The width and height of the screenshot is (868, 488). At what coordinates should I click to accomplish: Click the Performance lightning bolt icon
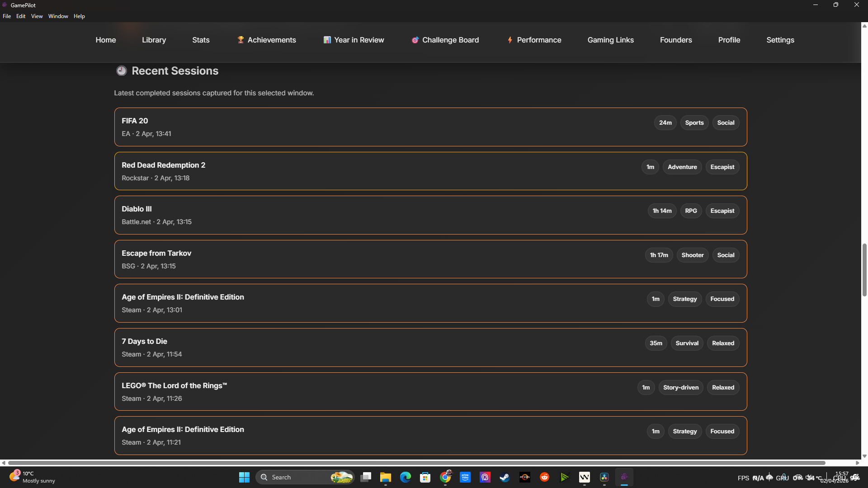click(x=510, y=40)
